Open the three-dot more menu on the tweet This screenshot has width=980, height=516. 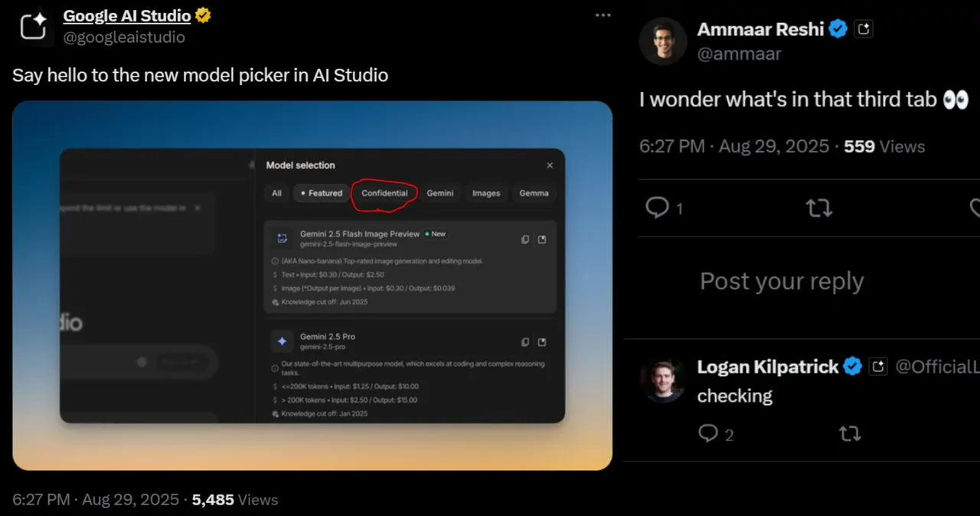click(x=603, y=15)
